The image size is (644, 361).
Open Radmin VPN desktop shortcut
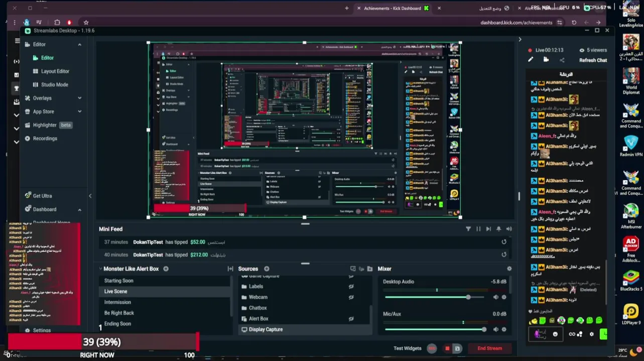(x=631, y=146)
